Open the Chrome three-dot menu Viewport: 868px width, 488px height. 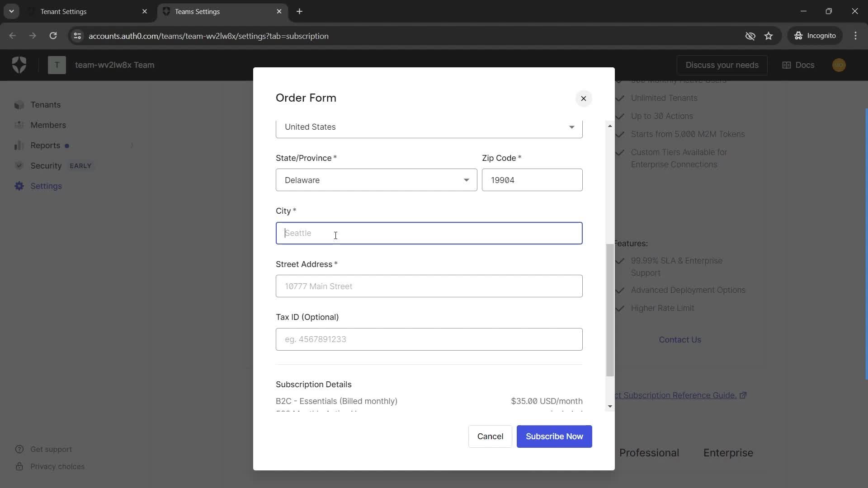pyautogui.click(x=855, y=36)
